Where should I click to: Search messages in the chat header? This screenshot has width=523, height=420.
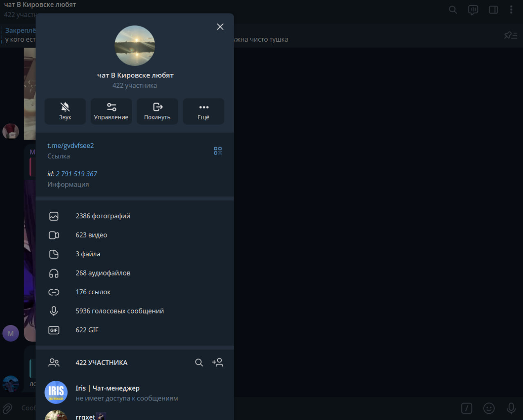click(453, 10)
